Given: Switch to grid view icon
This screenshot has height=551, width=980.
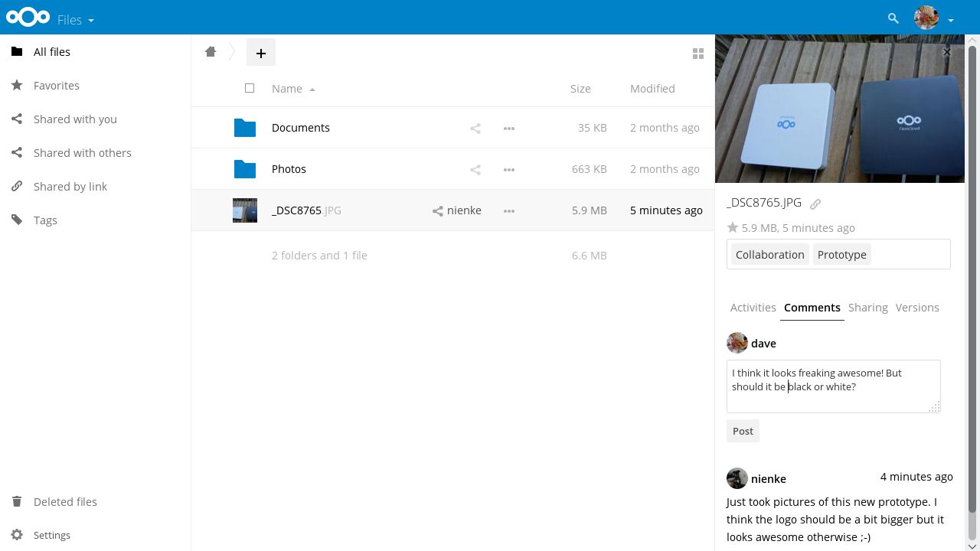Looking at the screenshot, I should (697, 54).
